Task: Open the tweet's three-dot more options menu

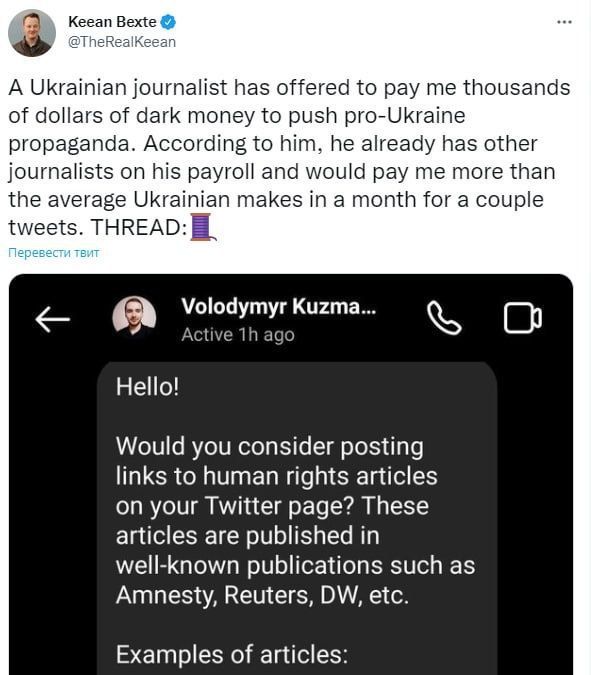Action: (x=564, y=22)
